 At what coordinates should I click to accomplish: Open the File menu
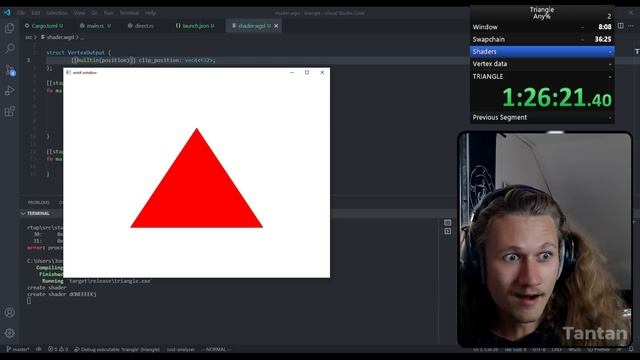click(21, 13)
